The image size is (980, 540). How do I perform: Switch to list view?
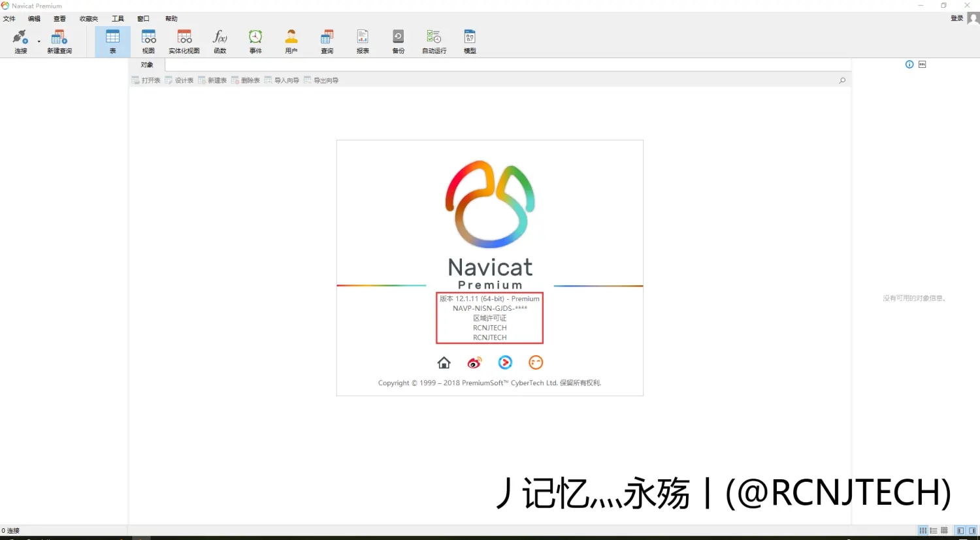pyautogui.click(x=934, y=530)
